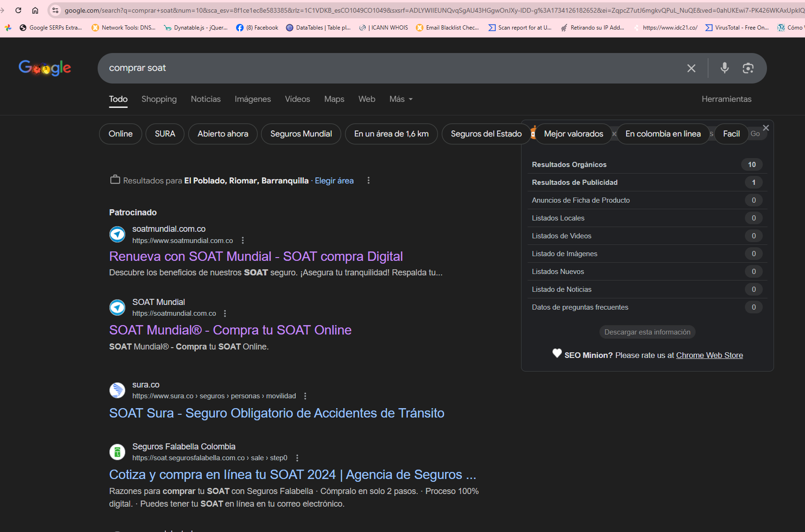805x532 pixels.
Task: Open the idc21.co bookmark
Action: pos(666,28)
